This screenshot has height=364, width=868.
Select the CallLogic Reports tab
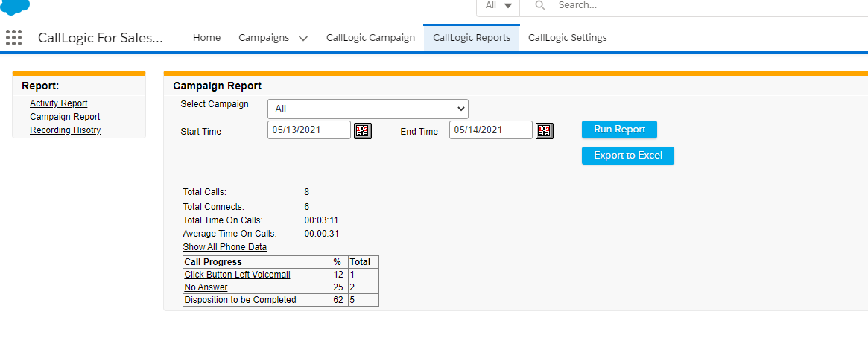[472, 38]
